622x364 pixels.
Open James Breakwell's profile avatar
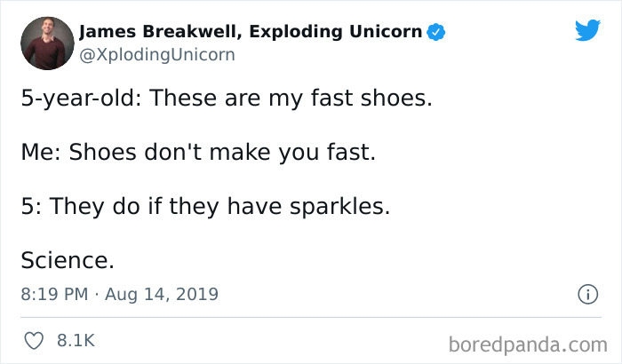(45, 44)
